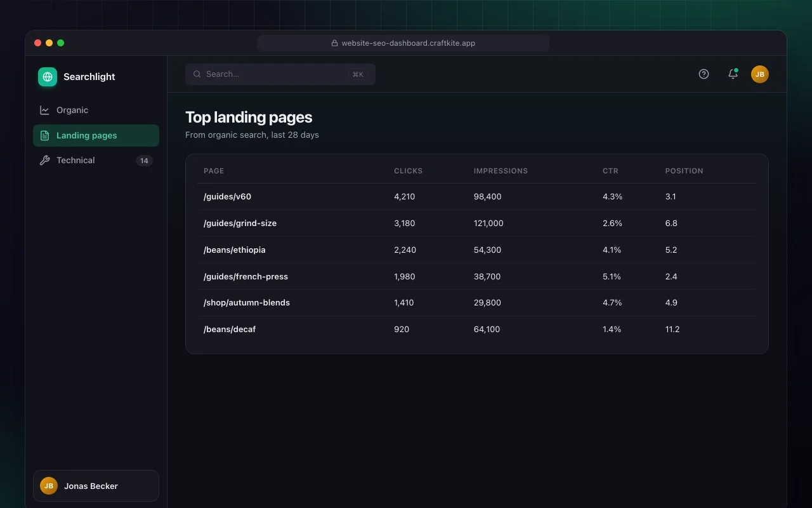Sort by the IMPRESSIONS column header
812x508 pixels.
[x=501, y=171]
